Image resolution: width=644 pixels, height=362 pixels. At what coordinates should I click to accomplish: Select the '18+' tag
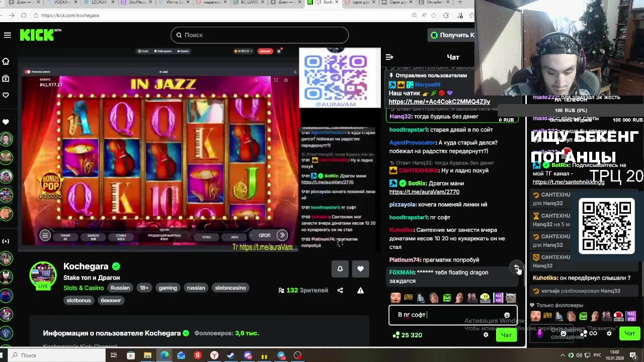[x=144, y=288]
